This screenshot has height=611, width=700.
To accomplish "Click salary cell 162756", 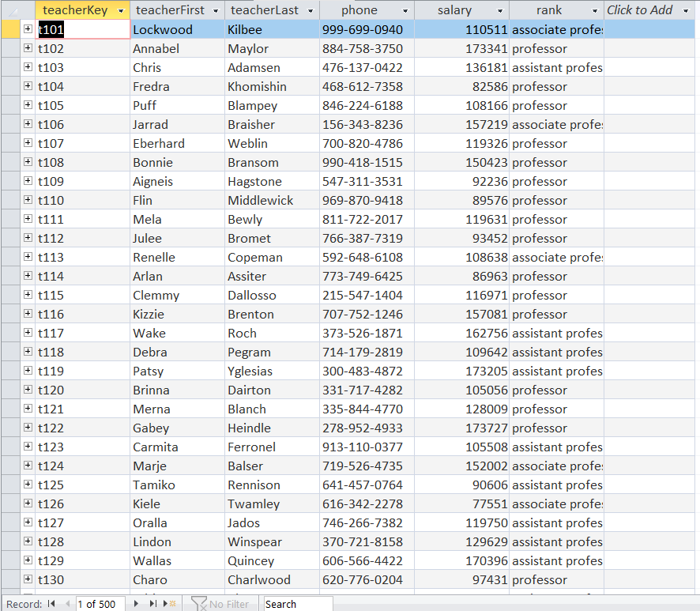I will (x=461, y=334).
